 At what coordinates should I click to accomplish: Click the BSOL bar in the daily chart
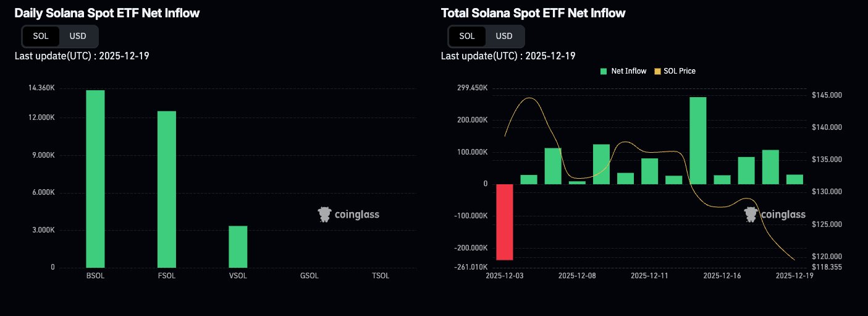pos(95,179)
